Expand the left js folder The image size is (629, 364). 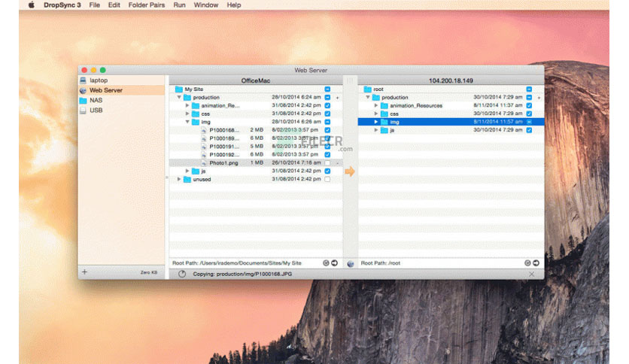point(187,171)
